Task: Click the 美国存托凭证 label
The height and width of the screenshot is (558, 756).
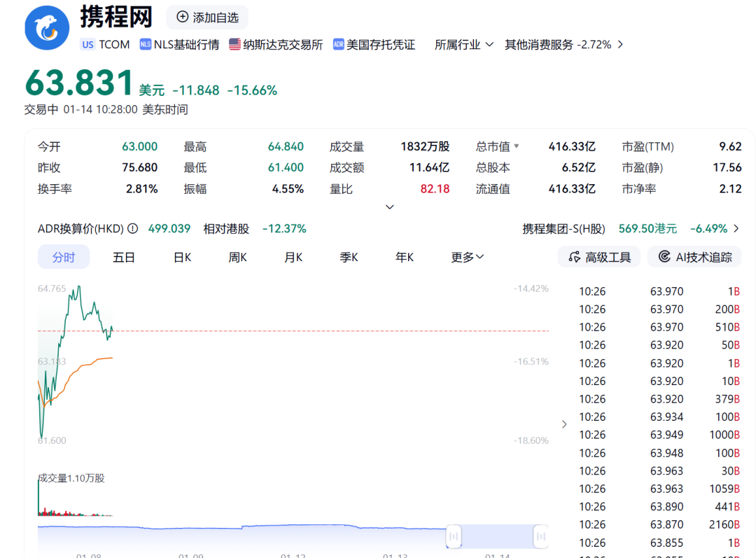Action: tap(381, 45)
